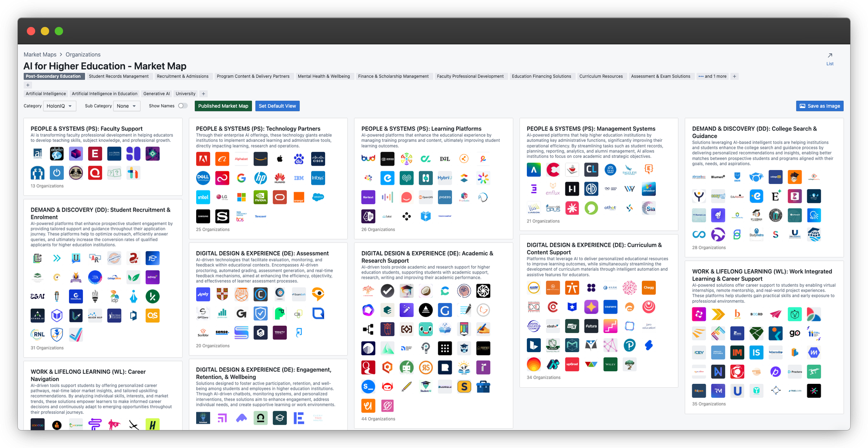Click the Set Default View button

(x=277, y=106)
